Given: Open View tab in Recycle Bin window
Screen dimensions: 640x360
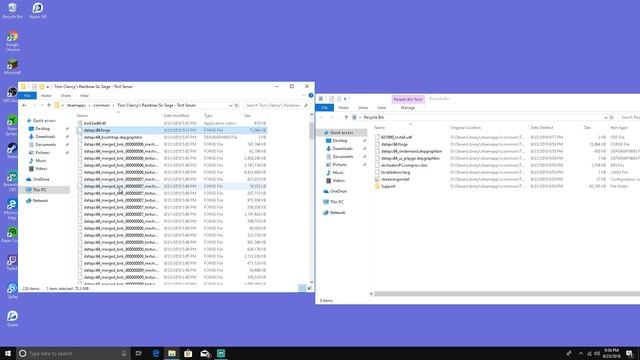Looking at the screenshot, I should [x=382, y=107].
